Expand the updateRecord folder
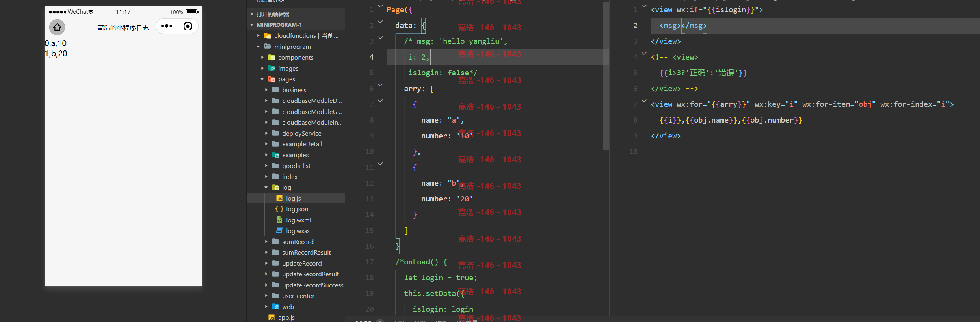The height and width of the screenshot is (322, 980). tap(266, 263)
